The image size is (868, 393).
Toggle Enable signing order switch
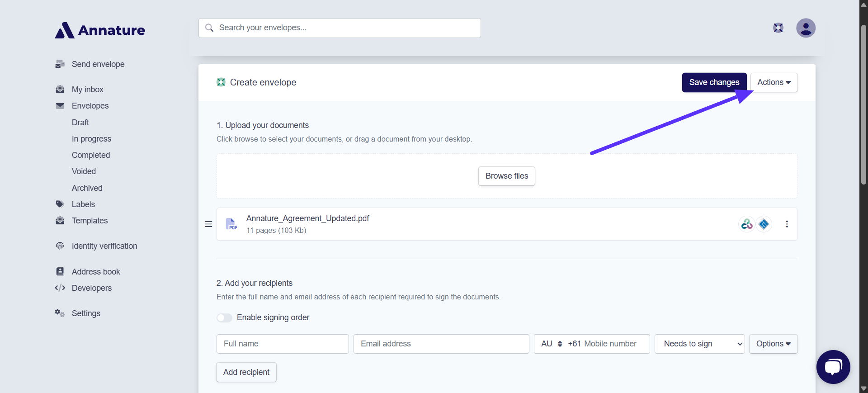tap(224, 318)
